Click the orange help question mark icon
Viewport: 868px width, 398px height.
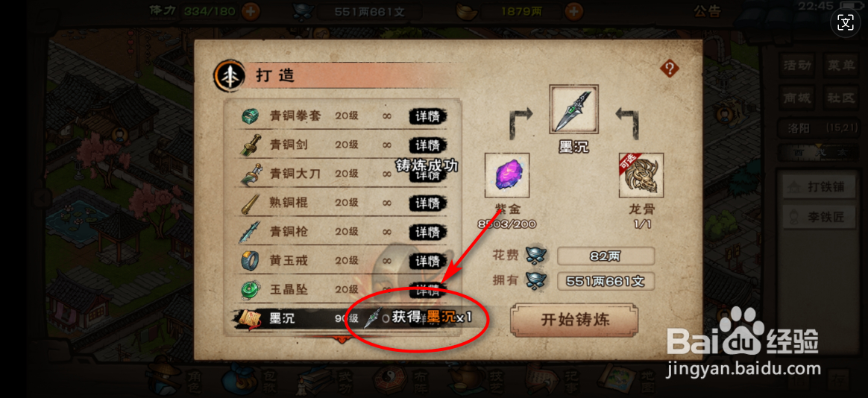point(669,69)
